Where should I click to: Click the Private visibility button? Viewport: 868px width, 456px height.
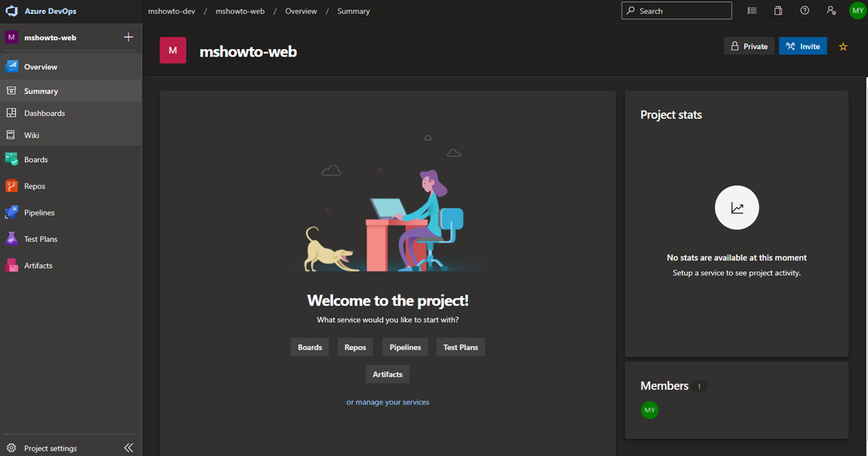pyautogui.click(x=749, y=46)
